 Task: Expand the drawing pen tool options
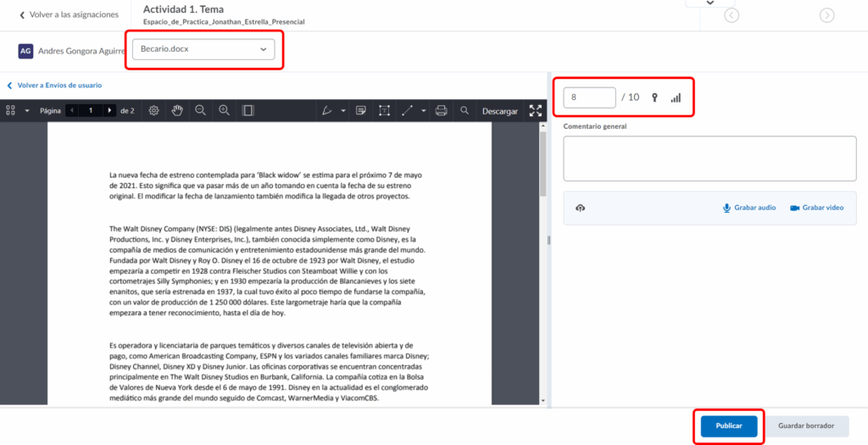(x=343, y=110)
